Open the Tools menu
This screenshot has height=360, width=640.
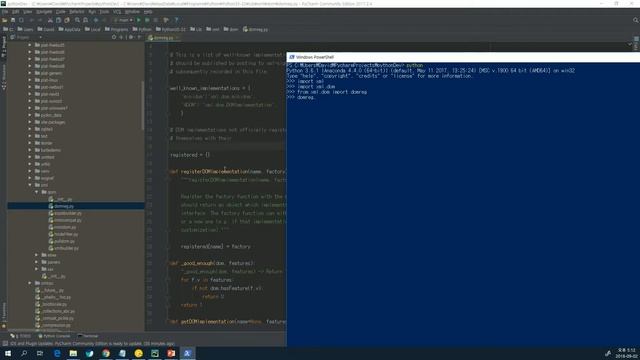coord(104,12)
